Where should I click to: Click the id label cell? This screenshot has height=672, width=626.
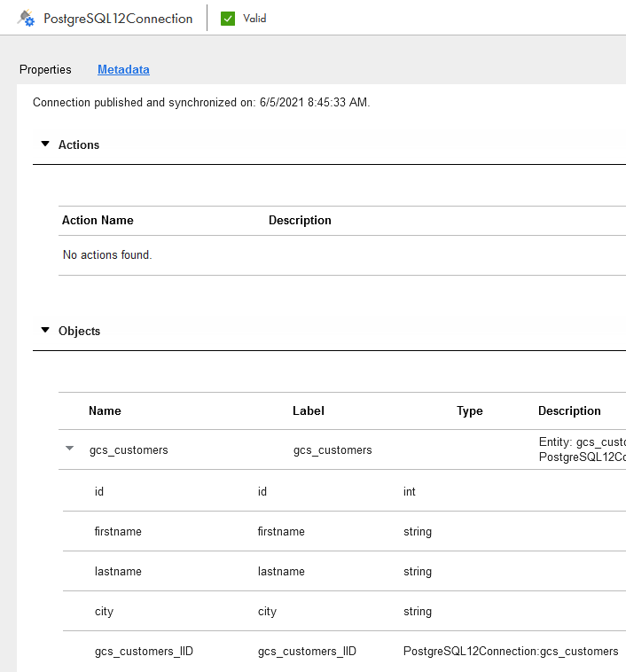[x=262, y=491]
